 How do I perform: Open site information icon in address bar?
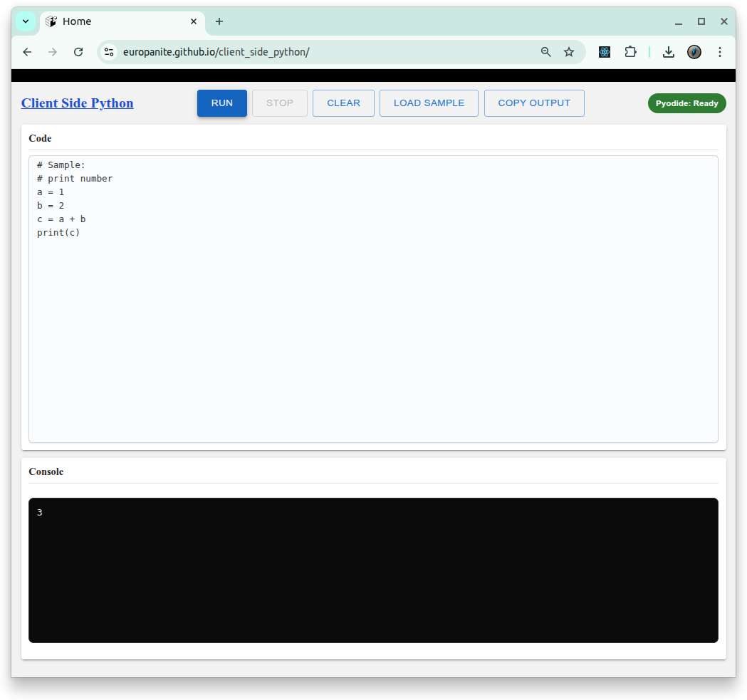109,52
